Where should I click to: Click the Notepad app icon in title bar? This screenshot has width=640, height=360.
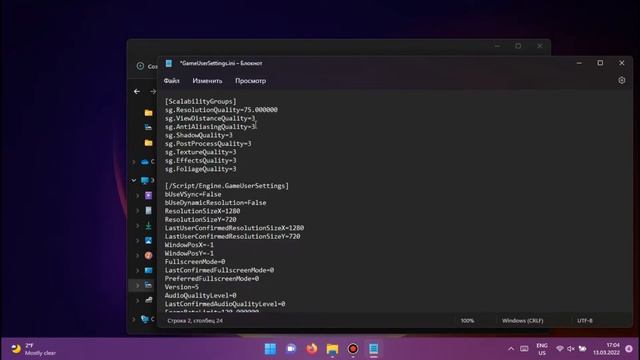click(x=169, y=63)
